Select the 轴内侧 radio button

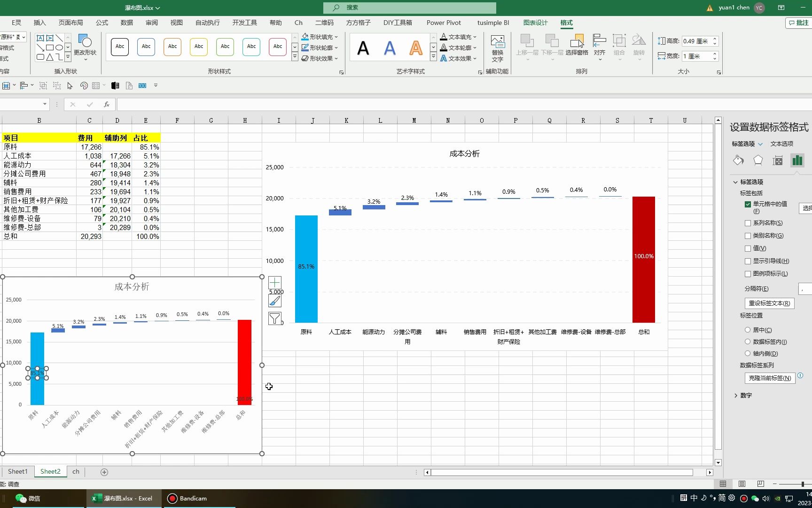(748, 353)
